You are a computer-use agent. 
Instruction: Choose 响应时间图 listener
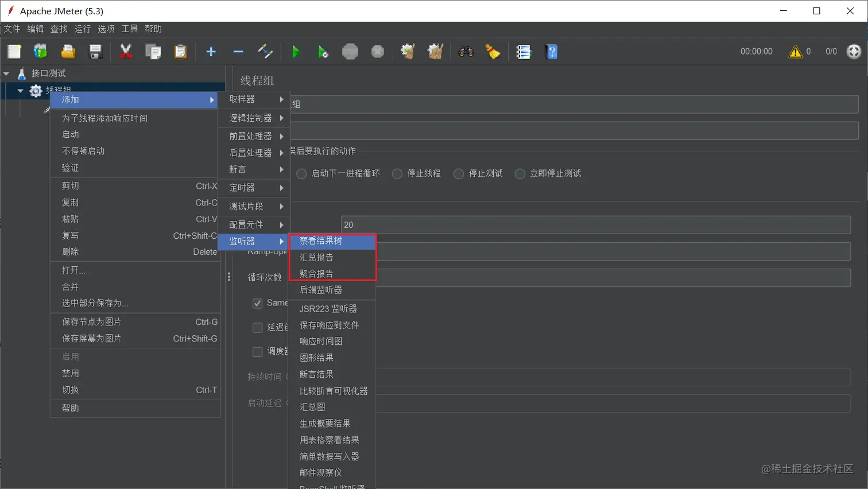point(332,341)
